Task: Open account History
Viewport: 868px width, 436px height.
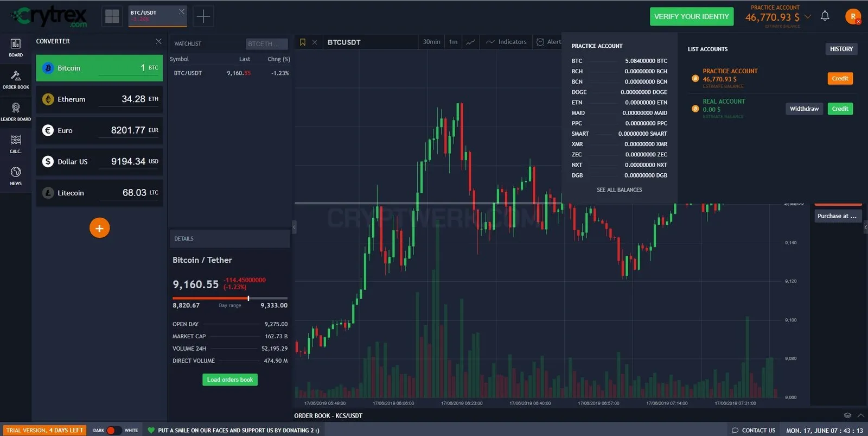Action: pos(841,49)
